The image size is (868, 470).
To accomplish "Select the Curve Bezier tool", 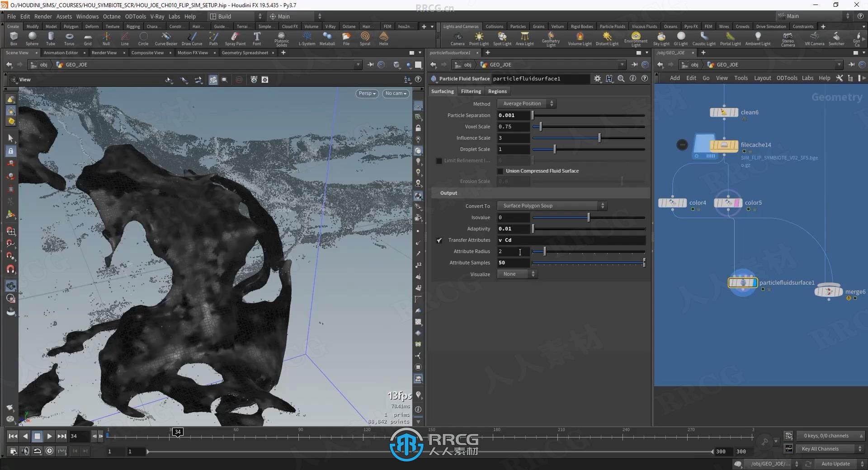I will pos(166,38).
